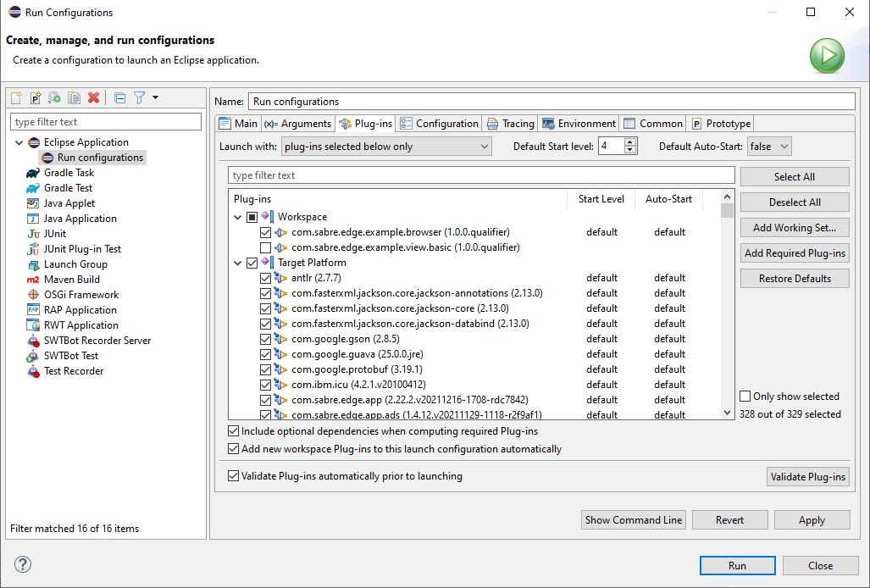Delete selected configuration with the red X icon
870x588 pixels.
point(93,98)
